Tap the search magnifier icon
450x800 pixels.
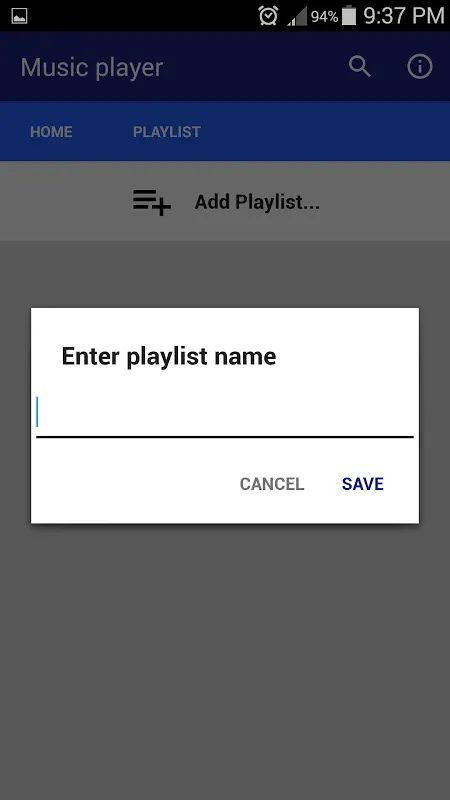tap(360, 67)
